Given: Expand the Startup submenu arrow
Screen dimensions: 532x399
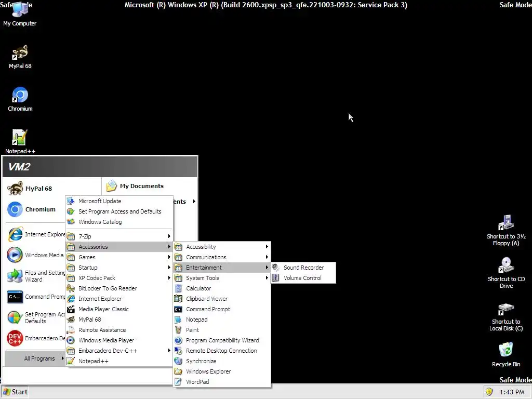Looking at the screenshot, I should click(169, 268).
